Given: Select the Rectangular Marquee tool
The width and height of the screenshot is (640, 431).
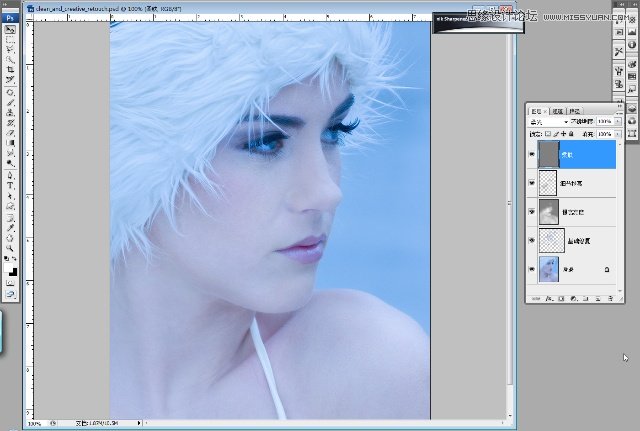Looking at the screenshot, I should click(x=10, y=40).
